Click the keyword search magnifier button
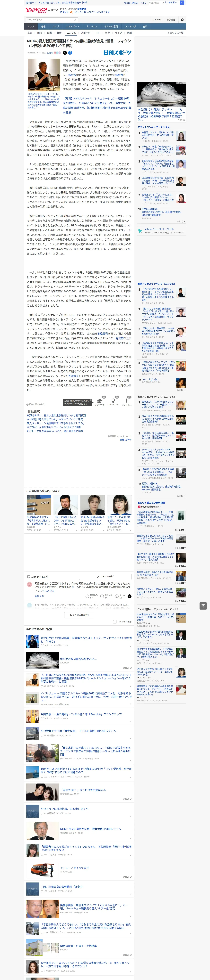The height and width of the screenshot is (980, 210). (75, 20)
